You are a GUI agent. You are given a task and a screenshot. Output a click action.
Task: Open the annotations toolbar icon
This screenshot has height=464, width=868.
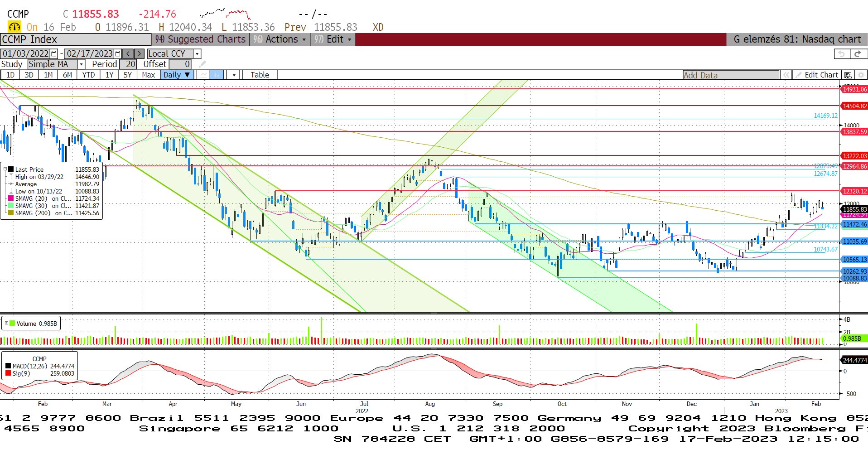(x=848, y=75)
